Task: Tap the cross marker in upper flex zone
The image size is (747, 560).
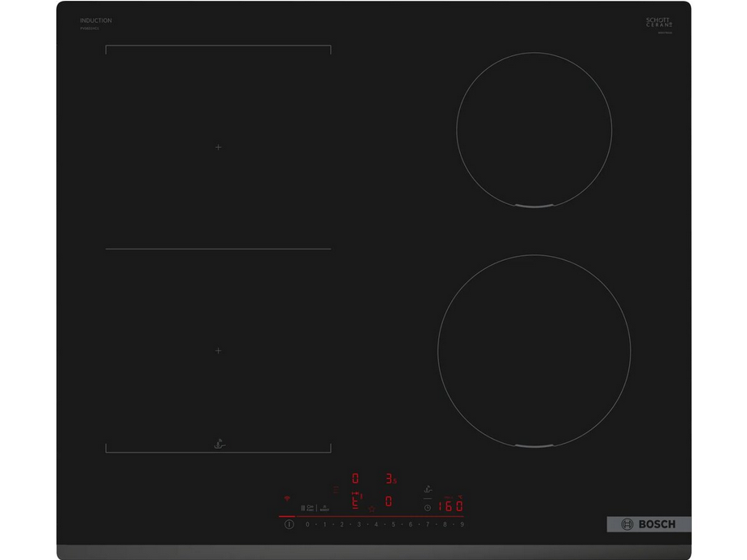Action: click(x=218, y=147)
